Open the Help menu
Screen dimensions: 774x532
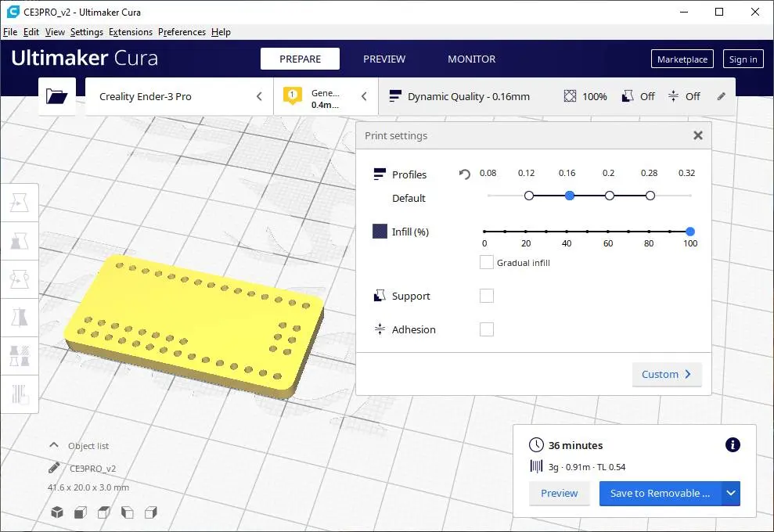pos(221,32)
